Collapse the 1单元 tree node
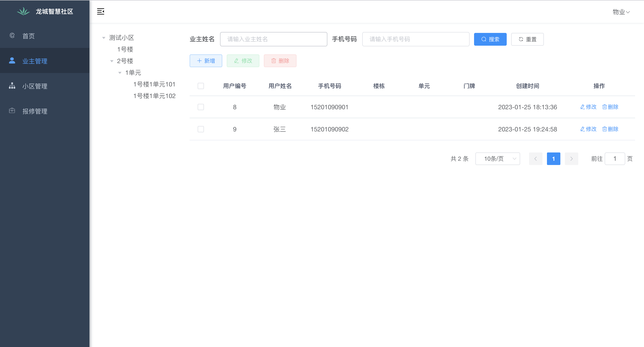This screenshot has width=644, height=347. coord(120,73)
